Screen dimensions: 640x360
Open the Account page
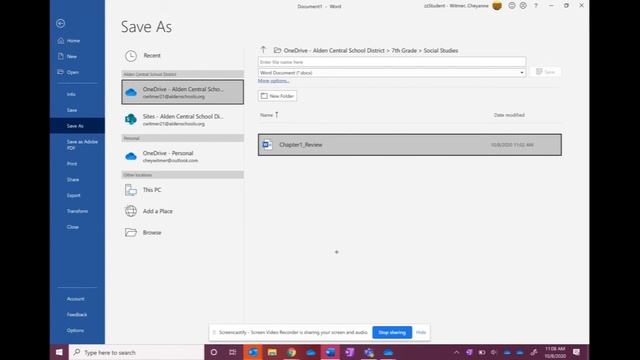pyautogui.click(x=76, y=299)
